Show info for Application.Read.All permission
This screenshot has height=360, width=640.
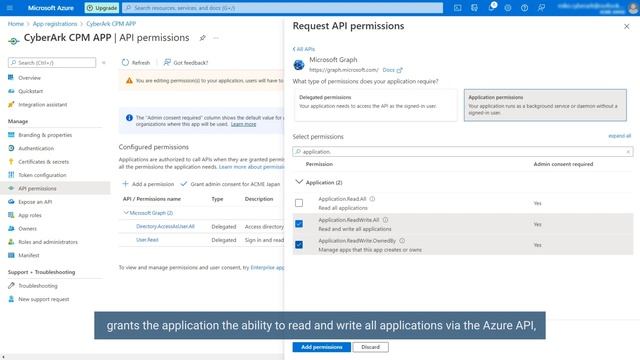372,199
